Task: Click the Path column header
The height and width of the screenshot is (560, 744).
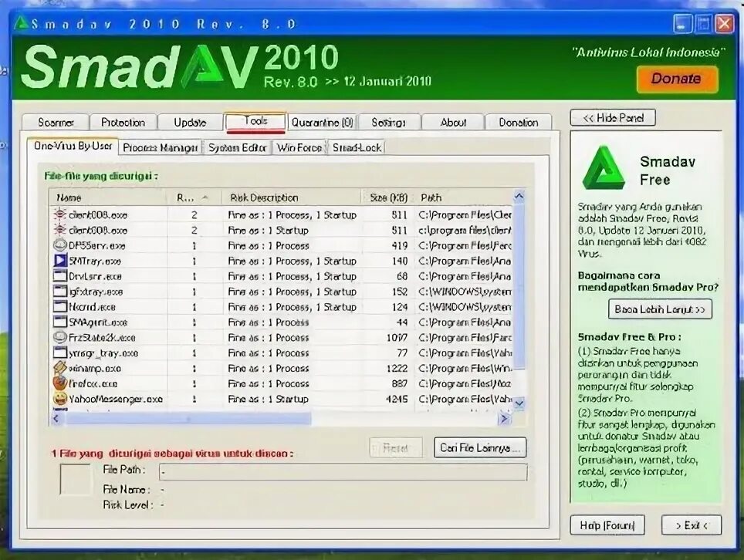Action: (464, 197)
